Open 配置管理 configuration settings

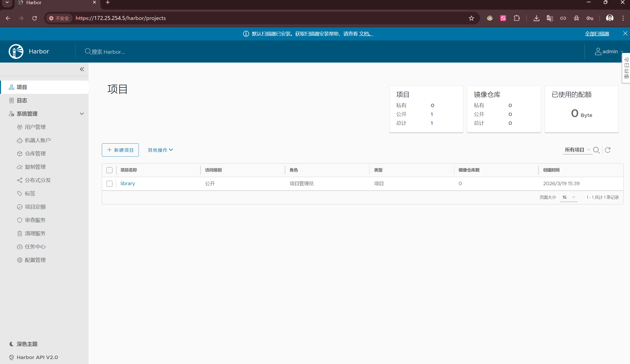click(x=35, y=260)
